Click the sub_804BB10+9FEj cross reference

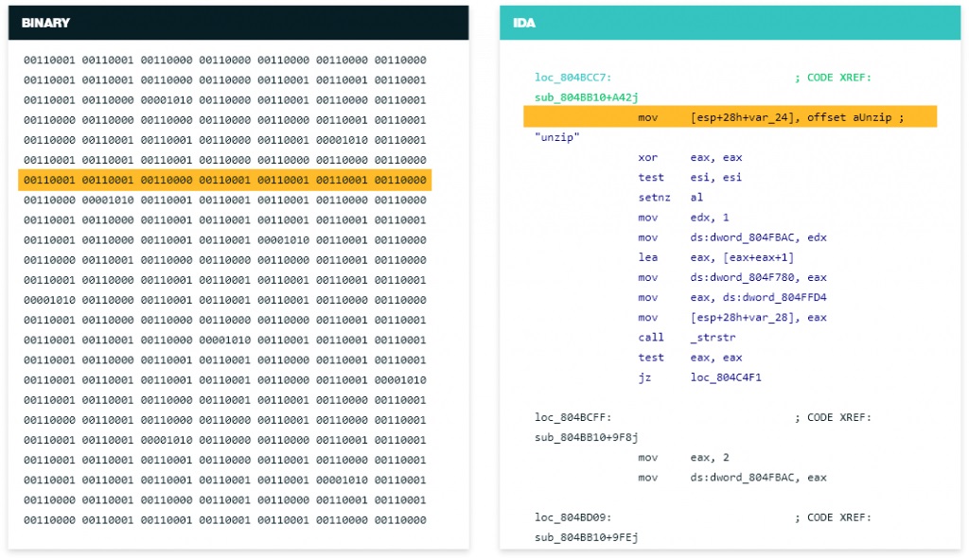pyautogui.click(x=587, y=537)
